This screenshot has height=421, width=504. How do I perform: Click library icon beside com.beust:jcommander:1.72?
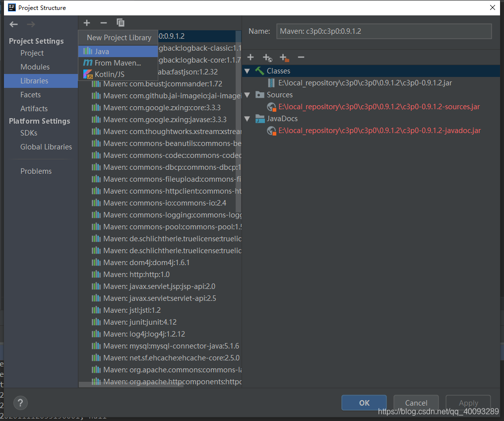coord(96,84)
